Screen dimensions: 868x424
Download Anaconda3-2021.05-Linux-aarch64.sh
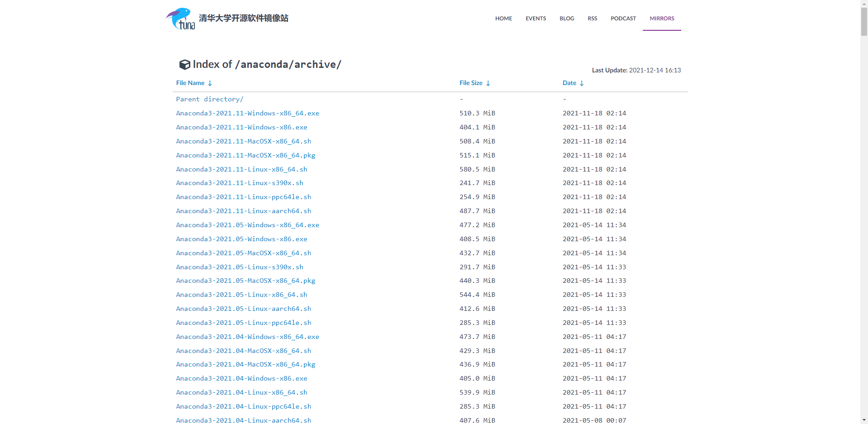[x=244, y=309]
